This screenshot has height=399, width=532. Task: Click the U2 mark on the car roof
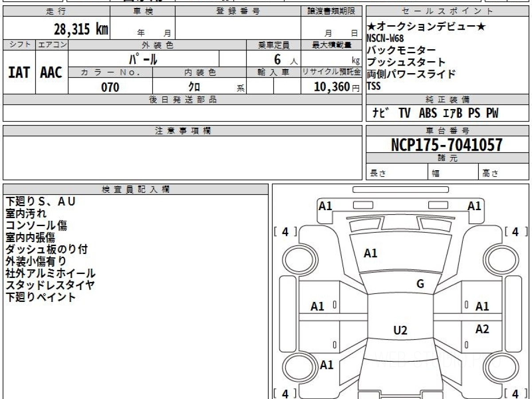coord(400,330)
